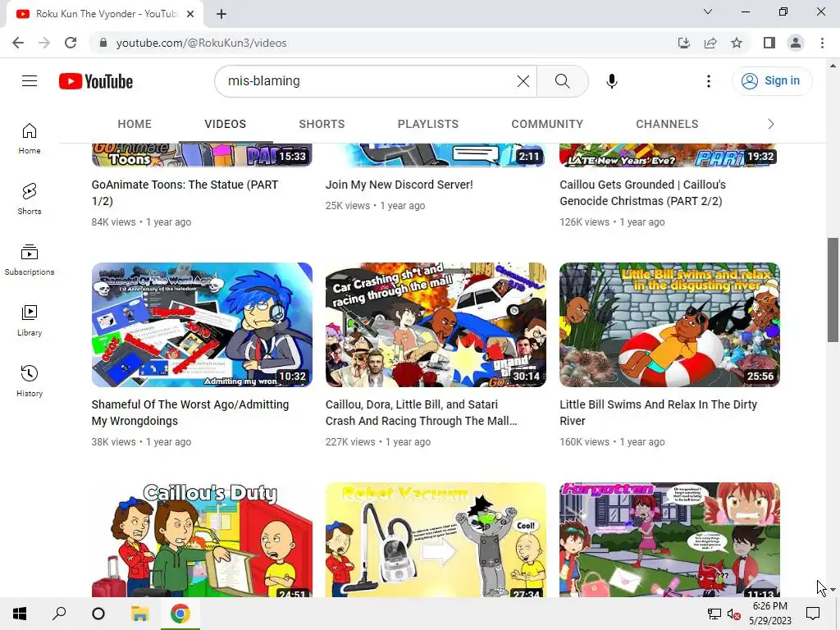Play the Robot Vacuum thumbnail

tap(436, 540)
